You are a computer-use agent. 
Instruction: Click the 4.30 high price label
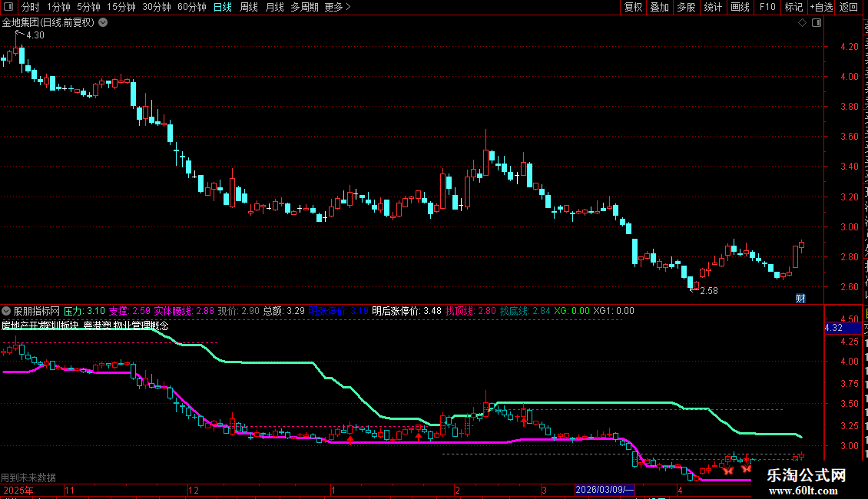[x=35, y=35]
